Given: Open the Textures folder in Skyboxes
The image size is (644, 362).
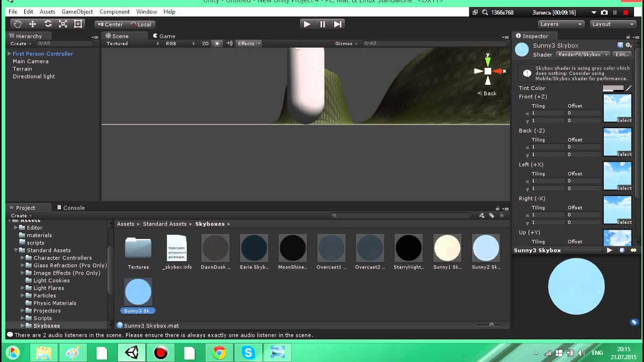Looking at the screenshot, I should (138, 252).
